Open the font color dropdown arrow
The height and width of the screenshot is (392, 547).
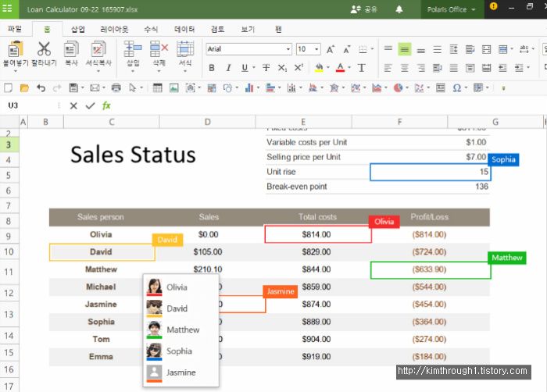(x=349, y=67)
